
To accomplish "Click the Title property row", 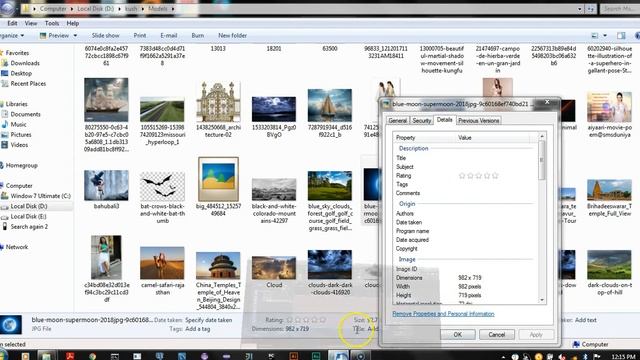I will pyautogui.click(x=465, y=158).
